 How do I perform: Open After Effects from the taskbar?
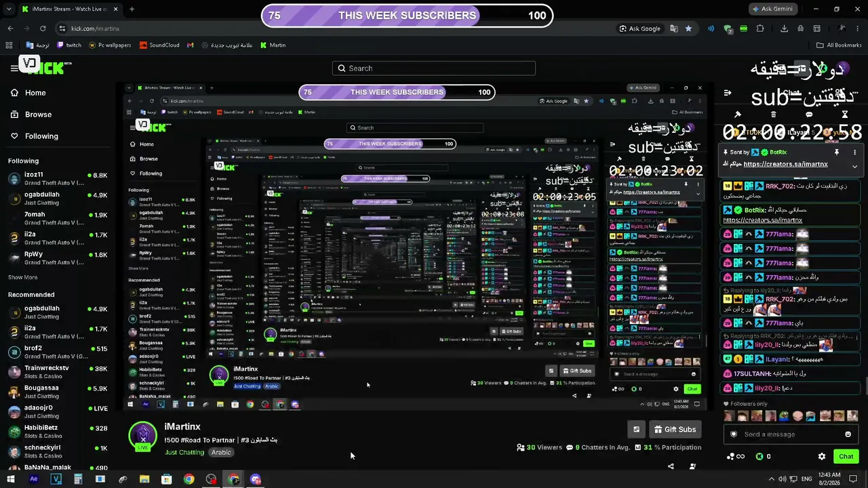point(33,479)
